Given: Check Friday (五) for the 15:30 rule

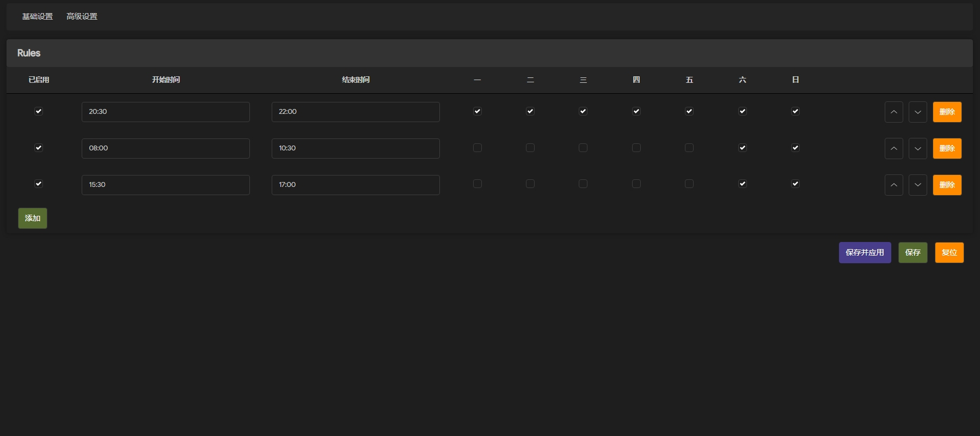Looking at the screenshot, I should point(689,184).
